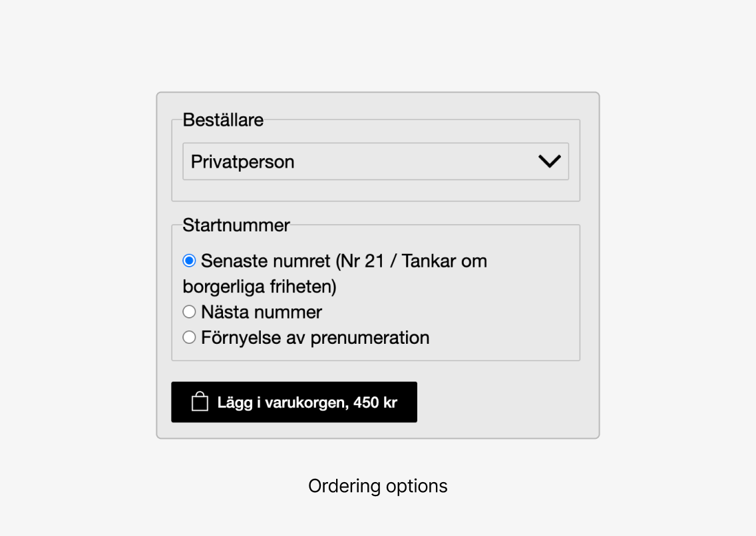Open the Beställare dropdown
This screenshot has width=756, height=536.
375,162
